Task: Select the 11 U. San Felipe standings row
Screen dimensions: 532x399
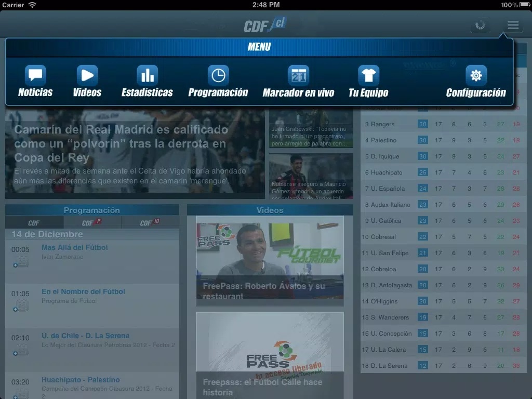Action: tap(444, 253)
